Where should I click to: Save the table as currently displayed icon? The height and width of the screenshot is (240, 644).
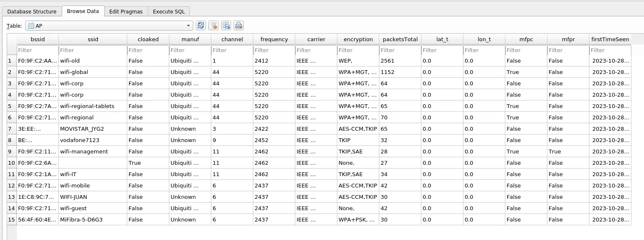[226, 26]
